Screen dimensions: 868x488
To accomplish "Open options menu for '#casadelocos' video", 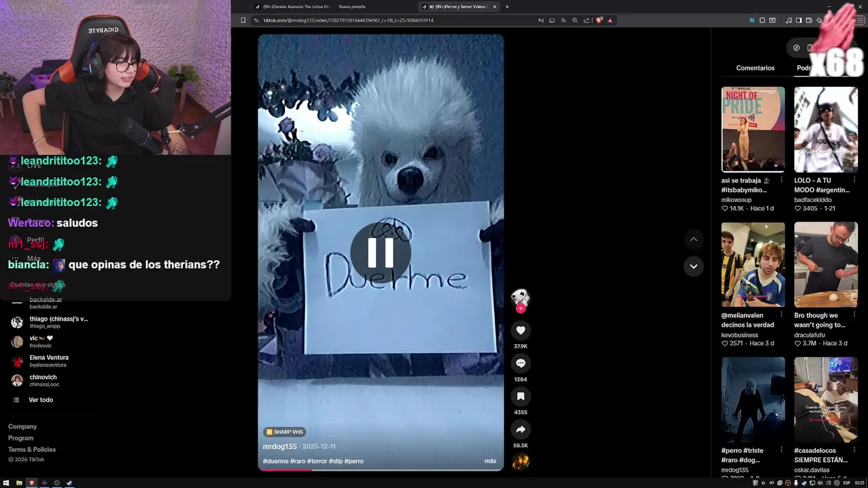I will click(854, 450).
